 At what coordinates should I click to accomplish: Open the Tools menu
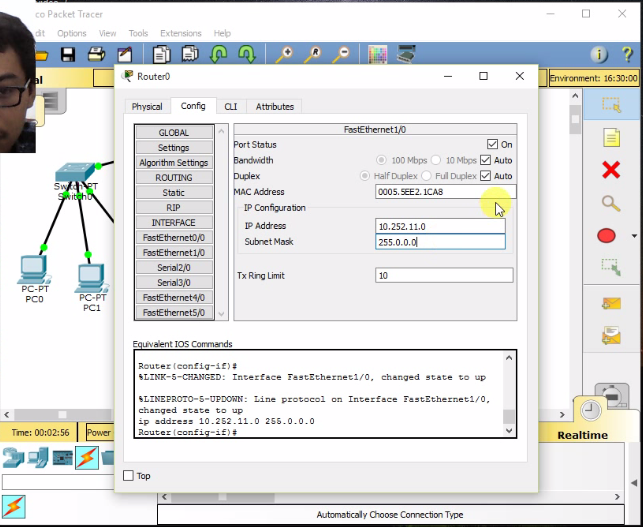[138, 33]
